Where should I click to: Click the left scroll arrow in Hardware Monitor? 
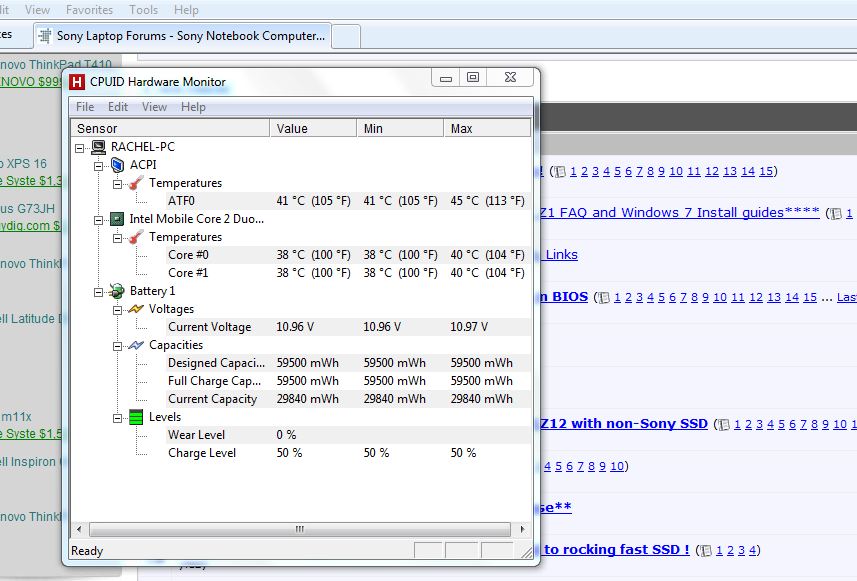[x=79, y=529]
